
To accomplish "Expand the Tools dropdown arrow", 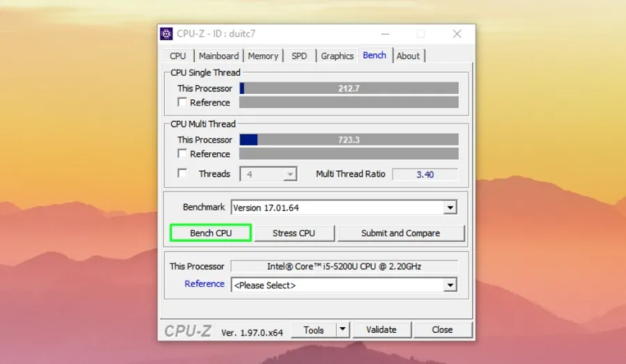I will [343, 330].
